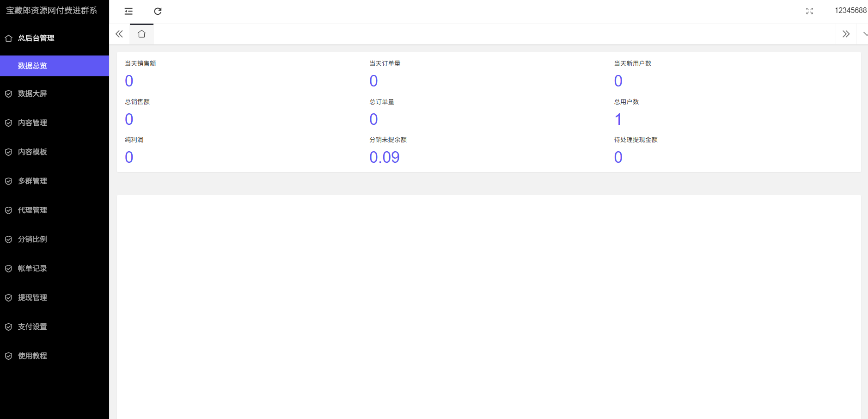Open 帐单记录 in the sidebar
The image size is (868, 419).
[32, 268]
